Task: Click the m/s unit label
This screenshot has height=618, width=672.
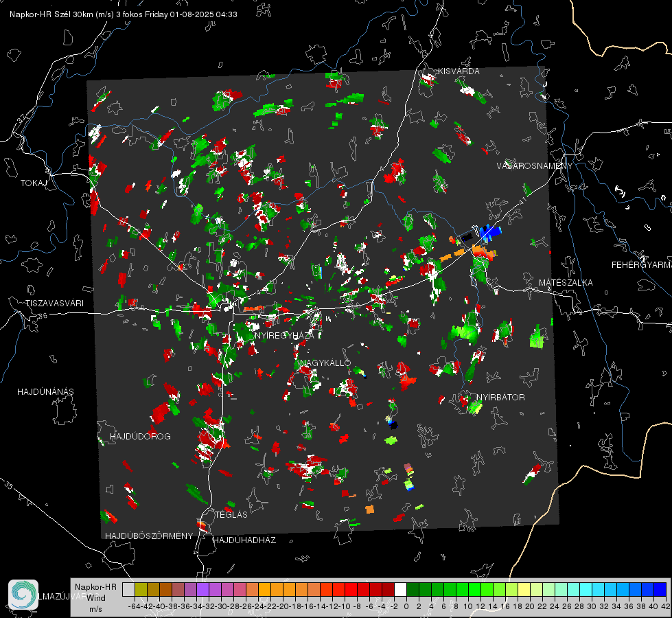Action: 95,609
